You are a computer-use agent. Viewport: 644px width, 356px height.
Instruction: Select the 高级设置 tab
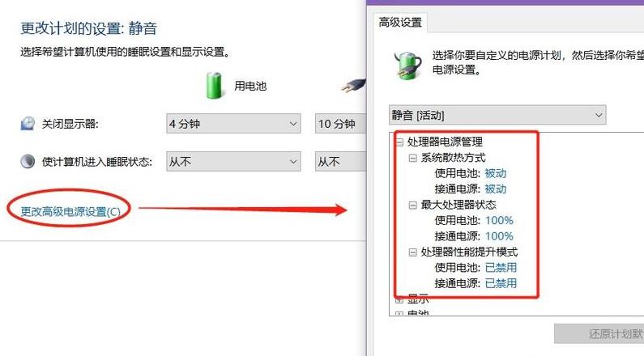400,22
